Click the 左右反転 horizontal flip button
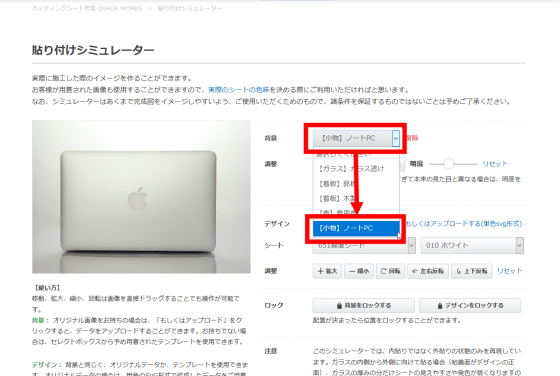The width and height of the screenshot is (560, 376). [x=428, y=271]
